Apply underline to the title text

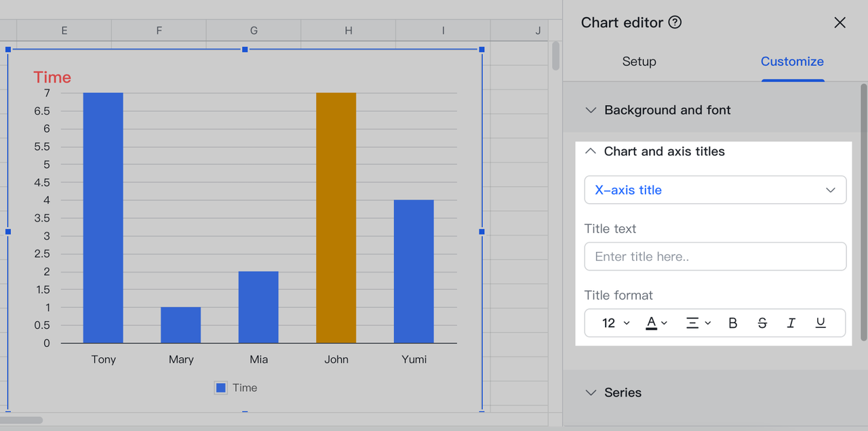click(821, 323)
